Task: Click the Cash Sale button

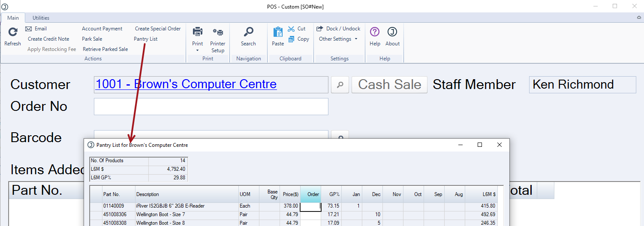Action: [x=389, y=85]
